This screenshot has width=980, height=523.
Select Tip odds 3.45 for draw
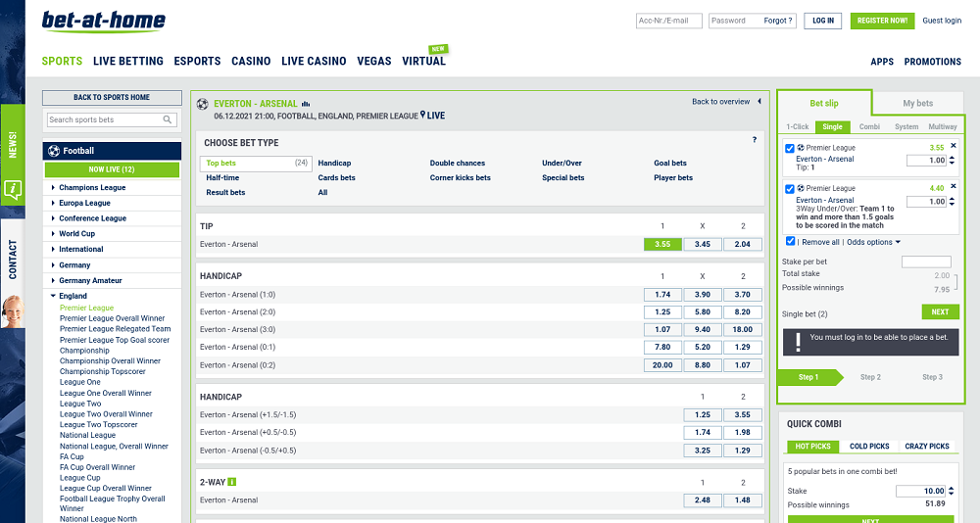tap(703, 244)
